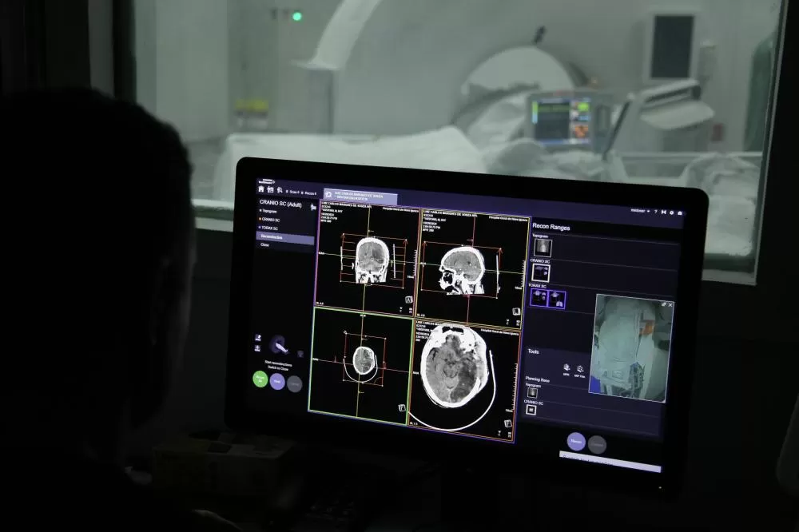Select the second TORAX SC recon thumbnail
799x532 pixels.
556,300
